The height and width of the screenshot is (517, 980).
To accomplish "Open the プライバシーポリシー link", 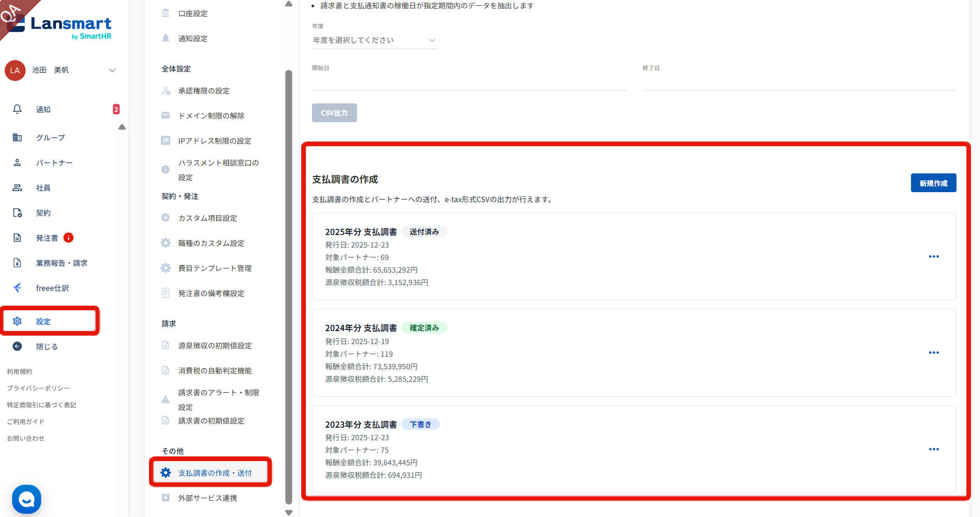I will 38,388.
